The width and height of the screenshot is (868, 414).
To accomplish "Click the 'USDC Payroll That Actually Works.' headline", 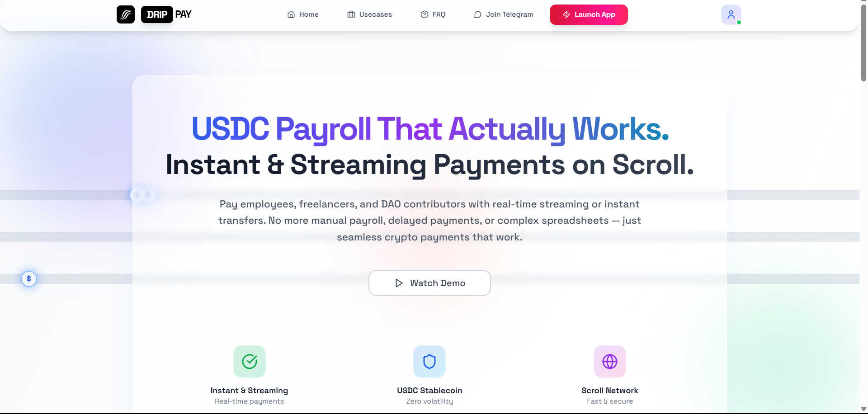I will pyautogui.click(x=430, y=129).
